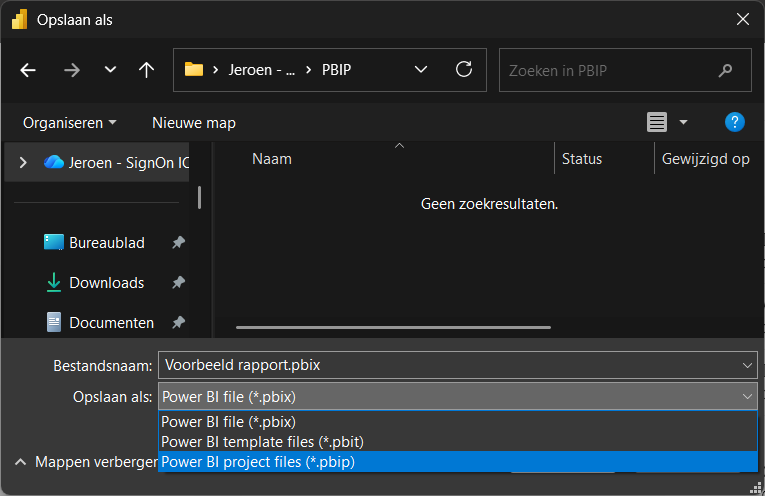
Task: Click pin icon next to Bureaublad
Action: [179, 242]
